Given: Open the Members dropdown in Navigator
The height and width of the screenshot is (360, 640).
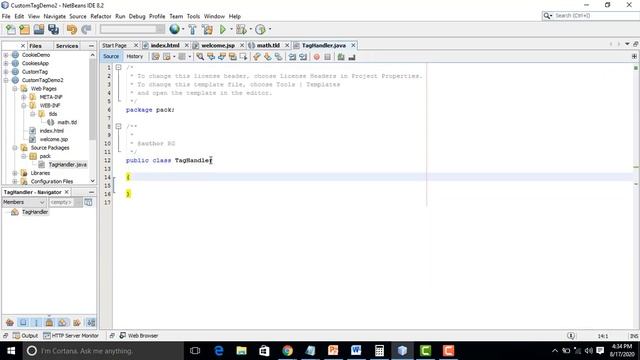Looking at the screenshot, I should [24, 202].
